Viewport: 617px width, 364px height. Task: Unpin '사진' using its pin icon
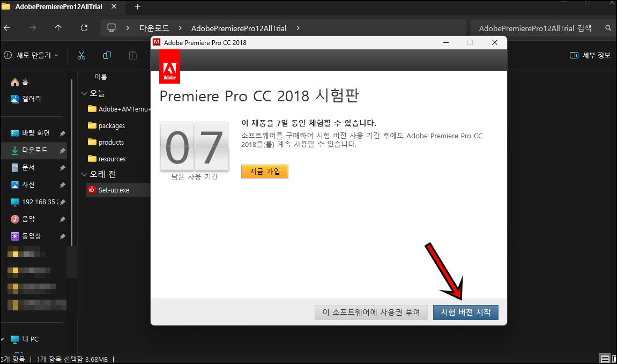[x=62, y=185]
